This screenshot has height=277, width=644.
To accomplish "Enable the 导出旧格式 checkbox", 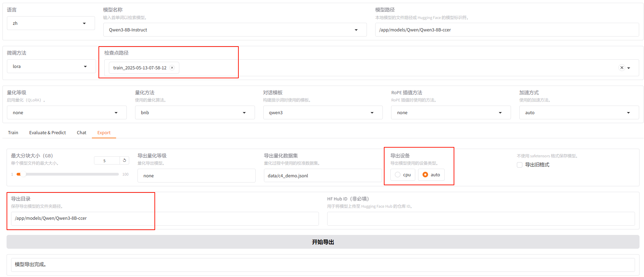I will coord(520,165).
